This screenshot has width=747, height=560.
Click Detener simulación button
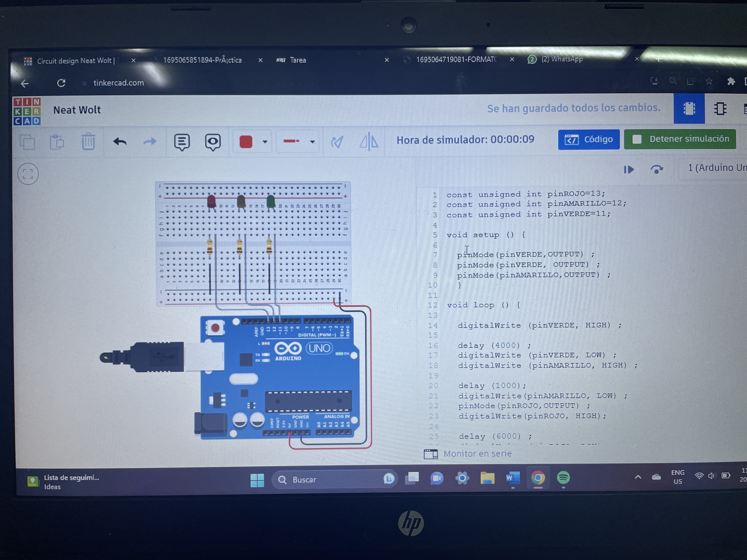[x=679, y=139]
